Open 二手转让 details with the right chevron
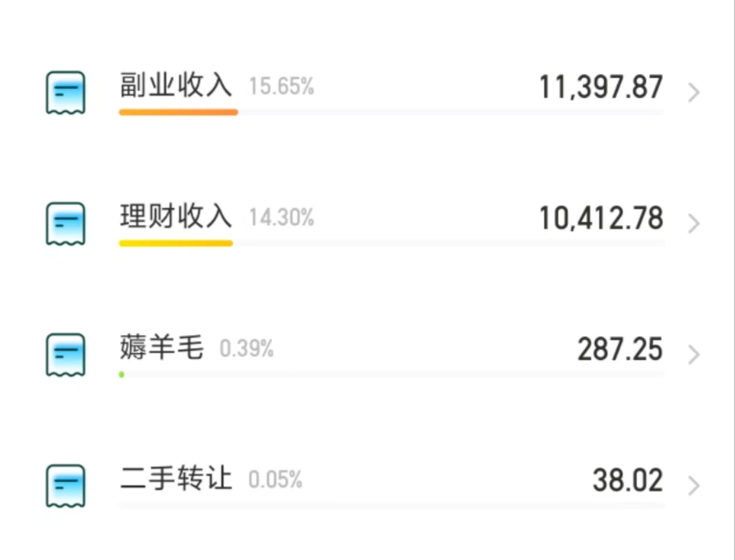This screenshot has height=560, width=735. pos(693,486)
